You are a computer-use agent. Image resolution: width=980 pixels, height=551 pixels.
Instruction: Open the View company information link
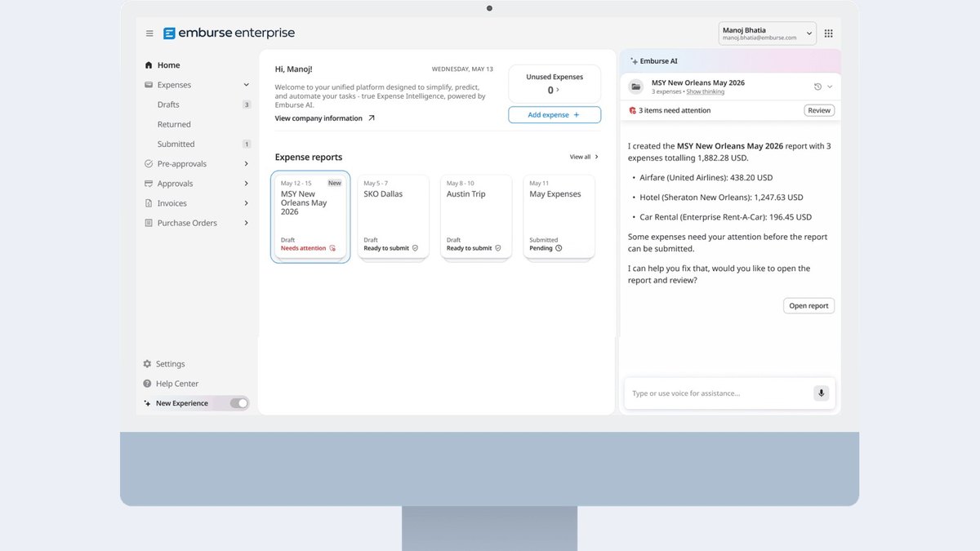point(324,118)
